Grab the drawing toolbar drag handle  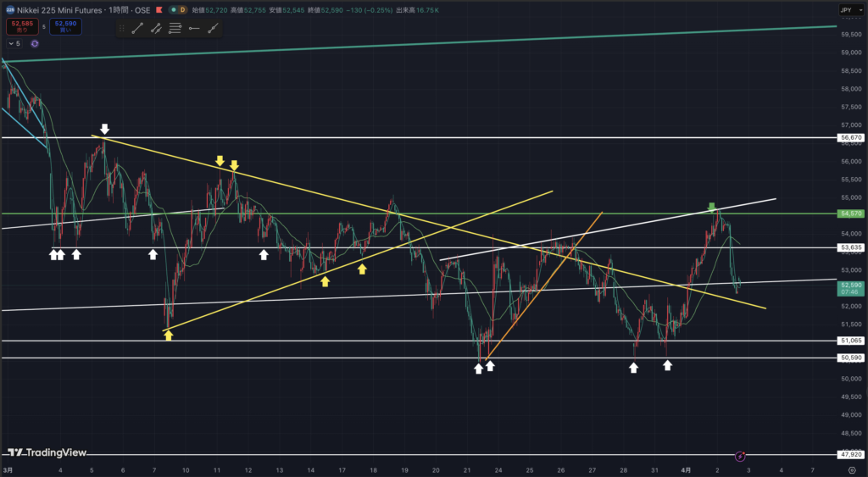[122, 28]
